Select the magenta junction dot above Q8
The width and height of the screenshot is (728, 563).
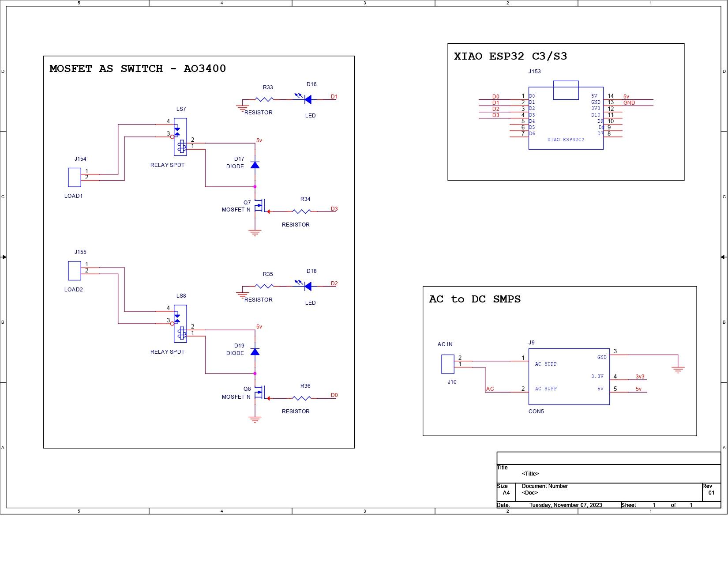[x=255, y=374]
